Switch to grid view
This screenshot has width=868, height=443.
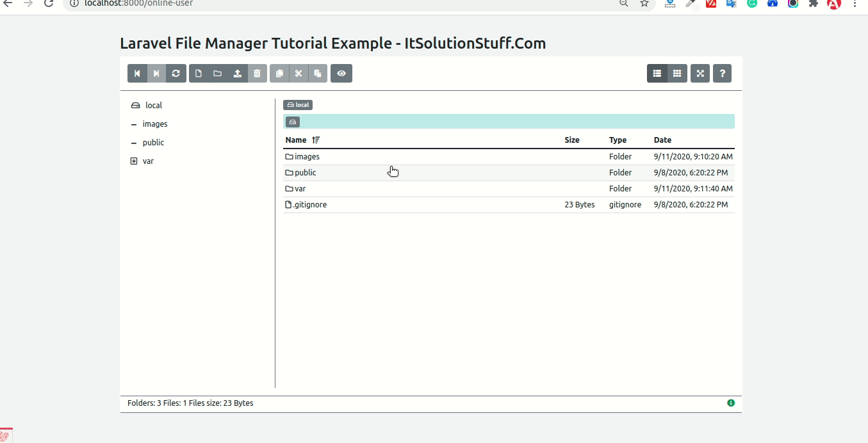pos(677,74)
